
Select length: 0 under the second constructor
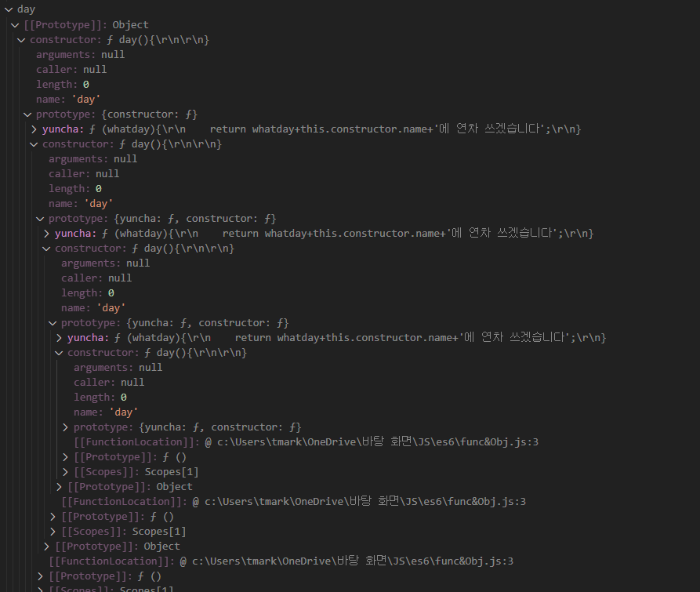75,189
